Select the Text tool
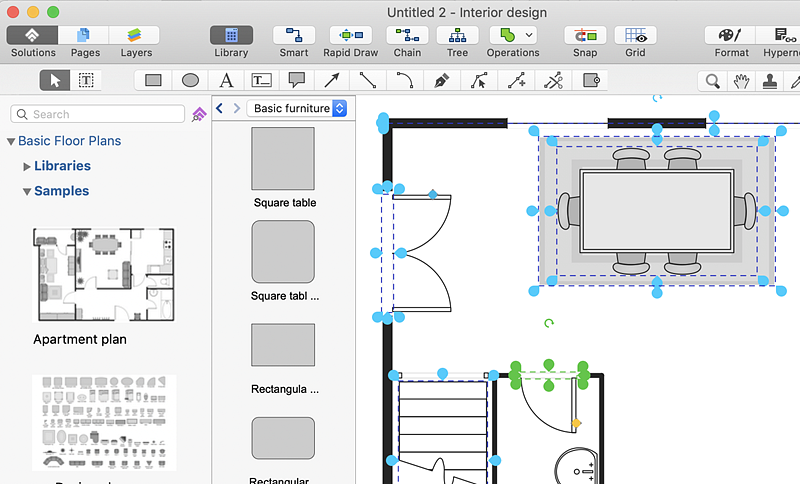This screenshot has width=800, height=484. pyautogui.click(x=227, y=80)
